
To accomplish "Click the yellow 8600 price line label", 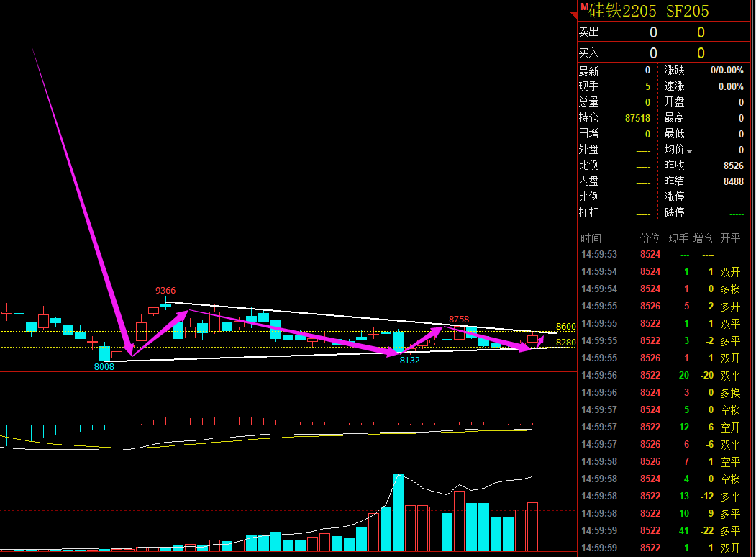I will [565, 327].
